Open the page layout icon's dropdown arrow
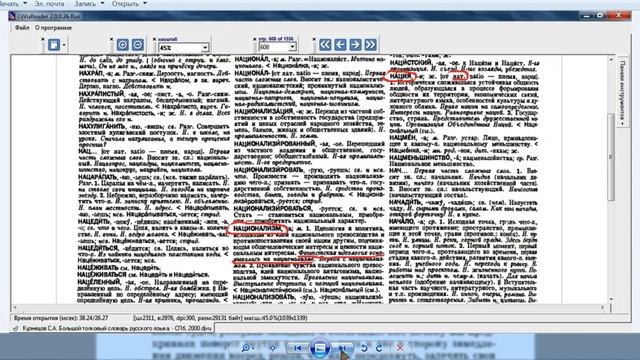 pyautogui.click(x=64, y=45)
